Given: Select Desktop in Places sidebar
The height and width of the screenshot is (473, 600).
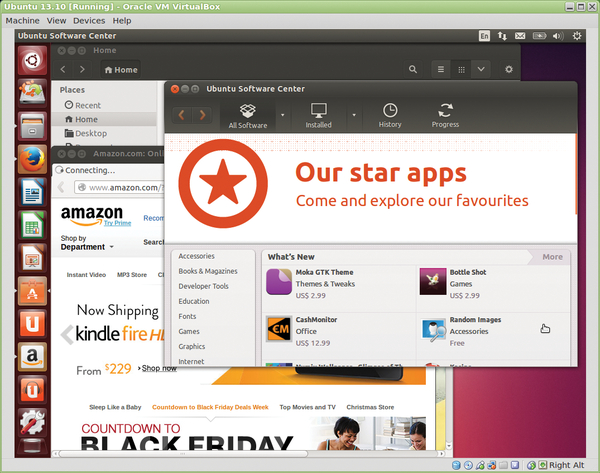Looking at the screenshot, I should click(x=104, y=133).
